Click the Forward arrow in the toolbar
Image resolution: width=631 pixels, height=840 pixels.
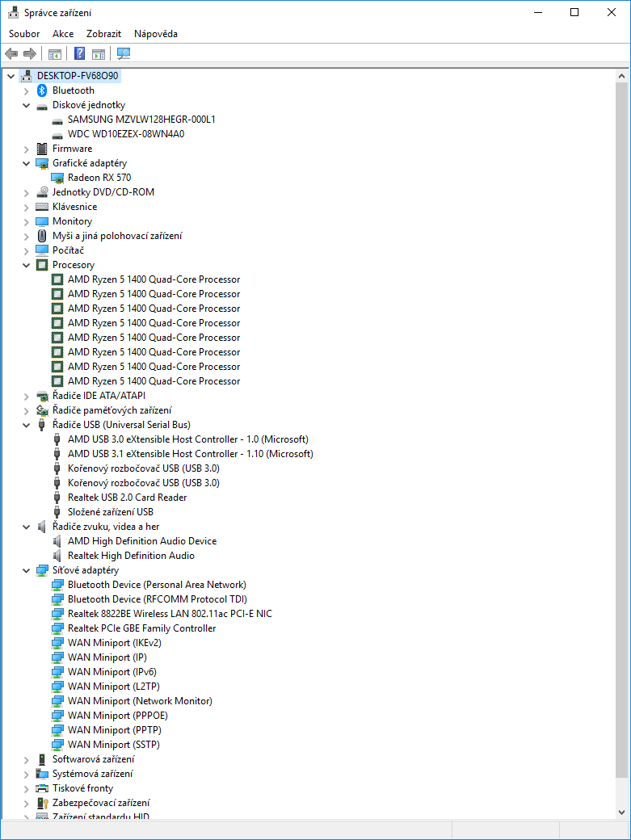click(x=30, y=54)
